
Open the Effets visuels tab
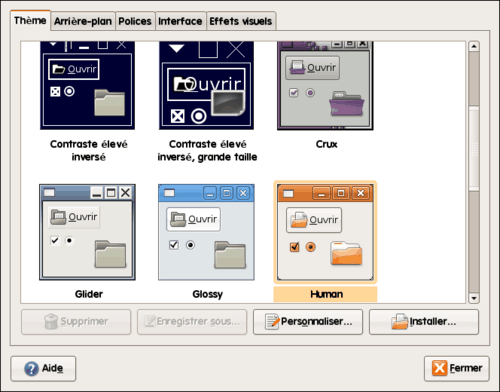tap(241, 21)
